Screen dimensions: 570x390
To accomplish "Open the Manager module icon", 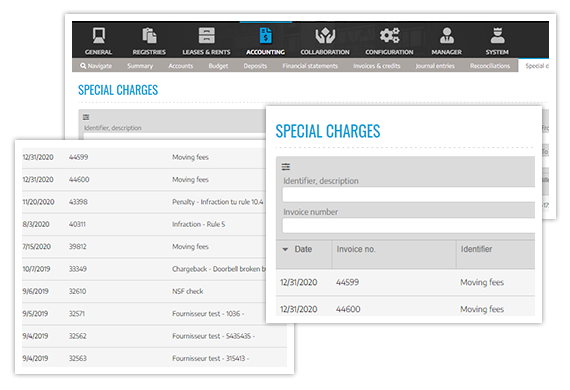I will click(447, 36).
